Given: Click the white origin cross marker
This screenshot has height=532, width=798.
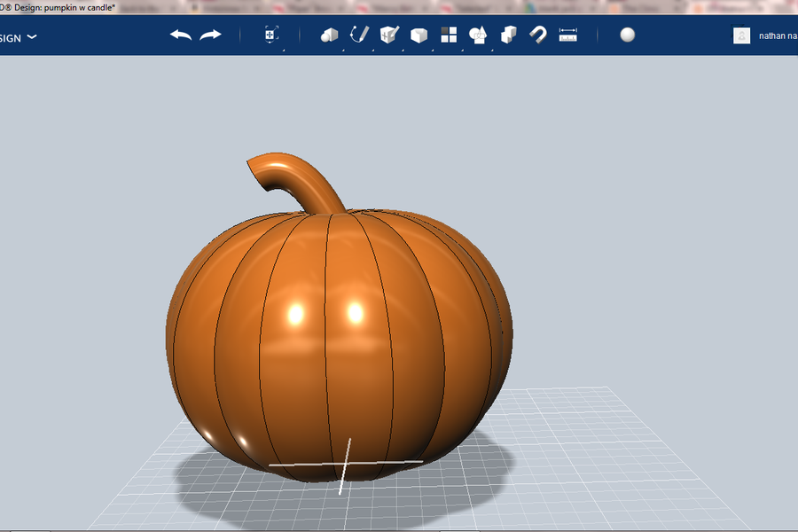Looking at the screenshot, I should click(346, 463).
